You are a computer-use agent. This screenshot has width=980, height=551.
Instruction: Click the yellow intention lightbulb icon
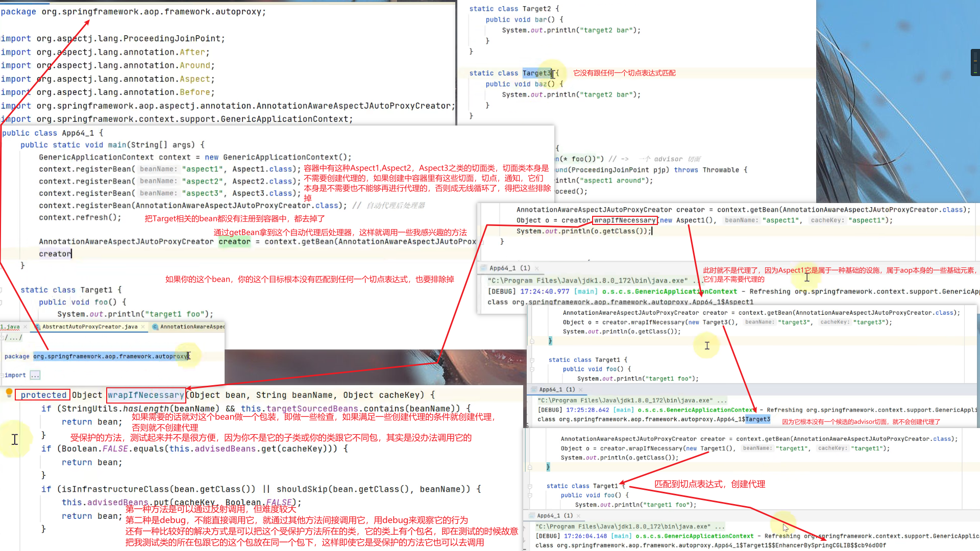[9, 392]
